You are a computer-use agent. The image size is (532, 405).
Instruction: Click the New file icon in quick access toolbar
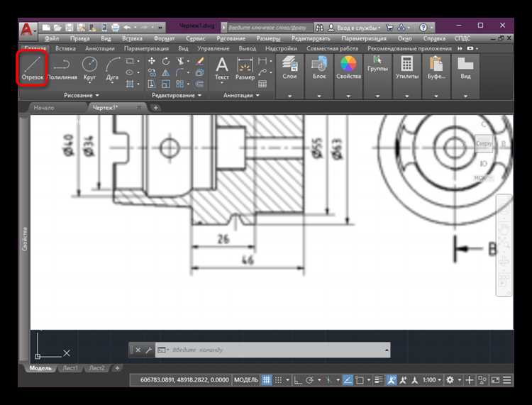[x=47, y=28]
